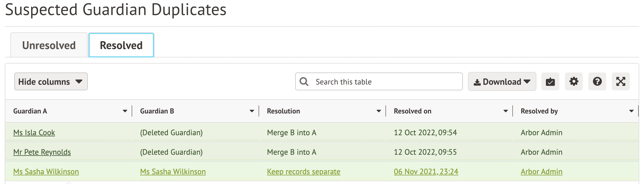Click the 06 Nov 2021 date link
This screenshot has height=184, width=644.
(x=426, y=172)
